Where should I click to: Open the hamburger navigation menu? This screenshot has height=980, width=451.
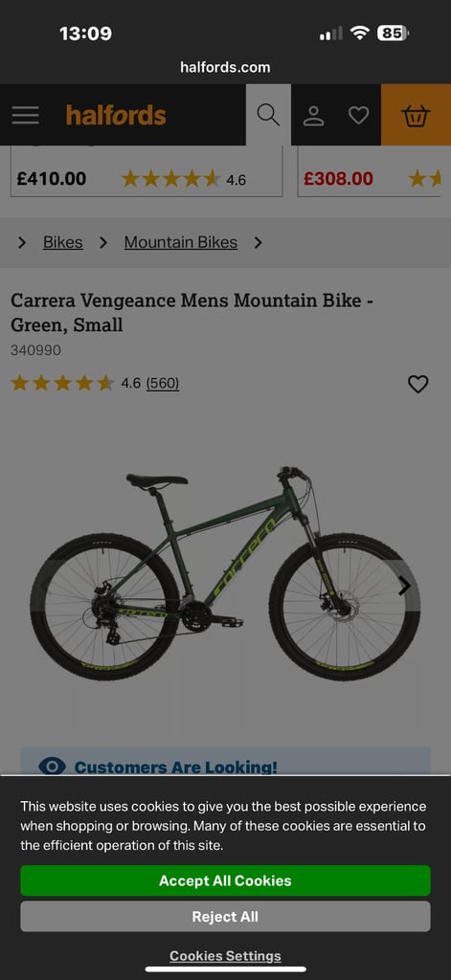tap(25, 115)
